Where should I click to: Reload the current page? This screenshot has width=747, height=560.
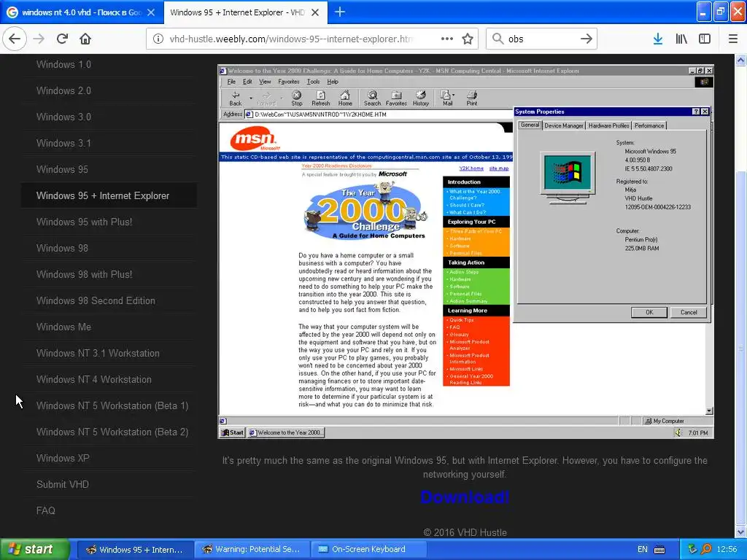(62, 39)
